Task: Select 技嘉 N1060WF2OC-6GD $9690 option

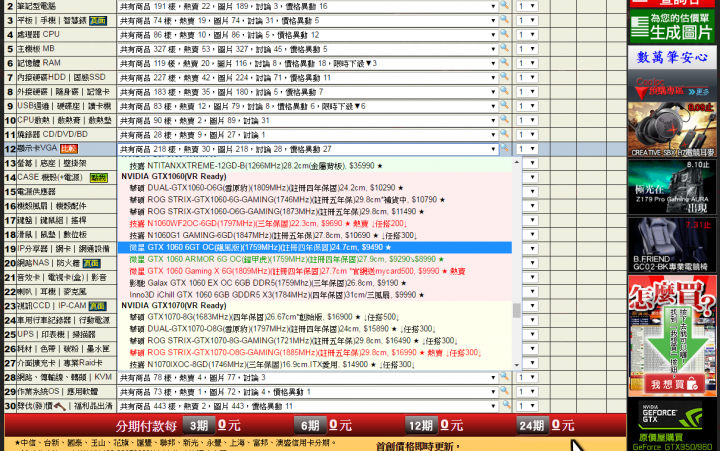Action: click(x=315, y=224)
